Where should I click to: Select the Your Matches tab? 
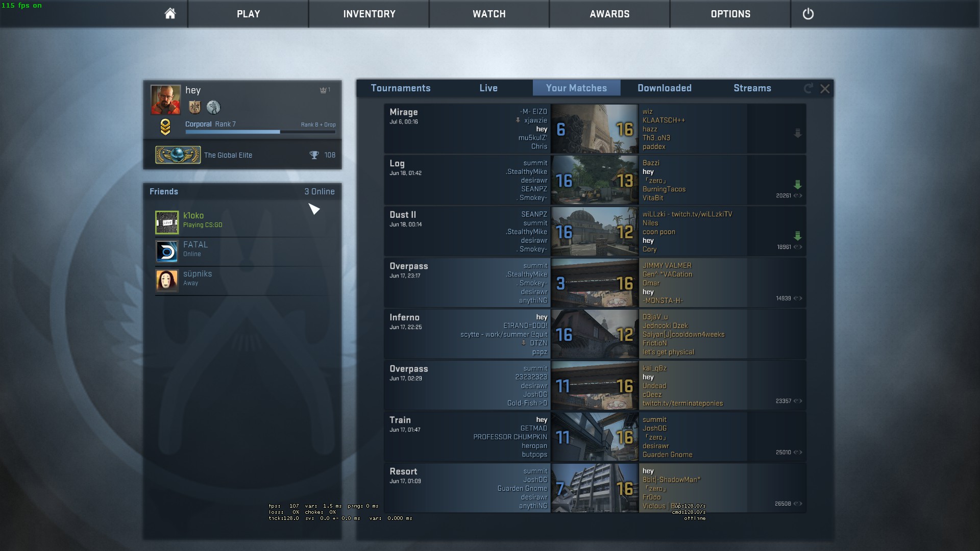pyautogui.click(x=577, y=88)
